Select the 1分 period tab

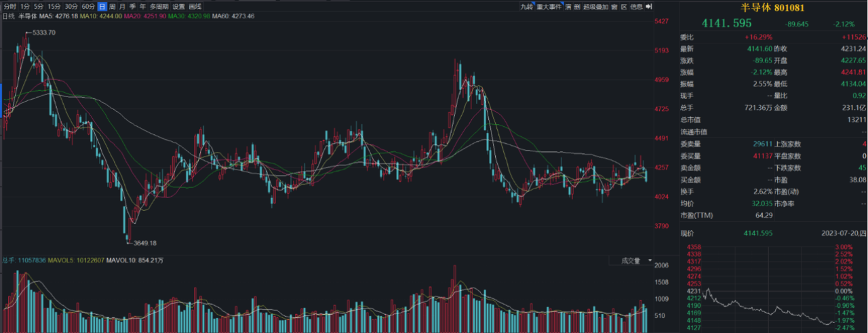(25, 7)
